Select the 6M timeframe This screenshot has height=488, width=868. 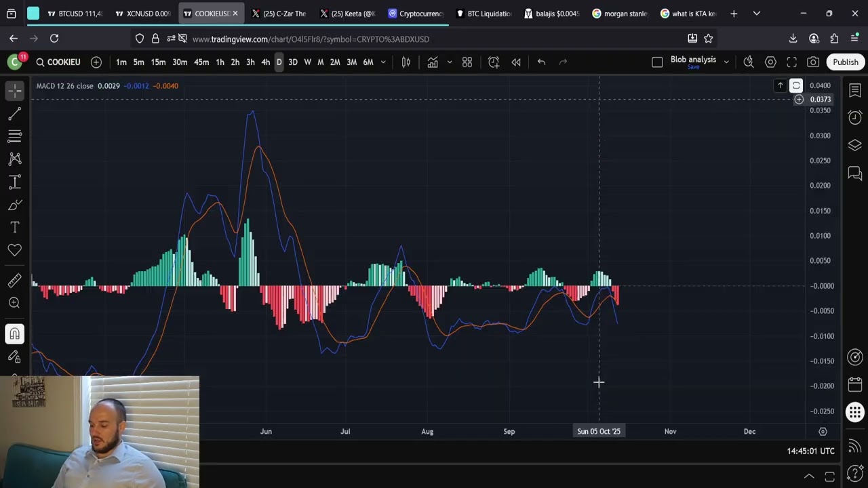(368, 62)
